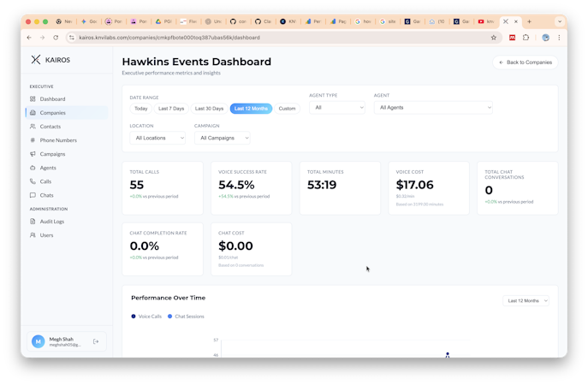
Task: Open Campaigns in the sidebar
Action: point(52,154)
